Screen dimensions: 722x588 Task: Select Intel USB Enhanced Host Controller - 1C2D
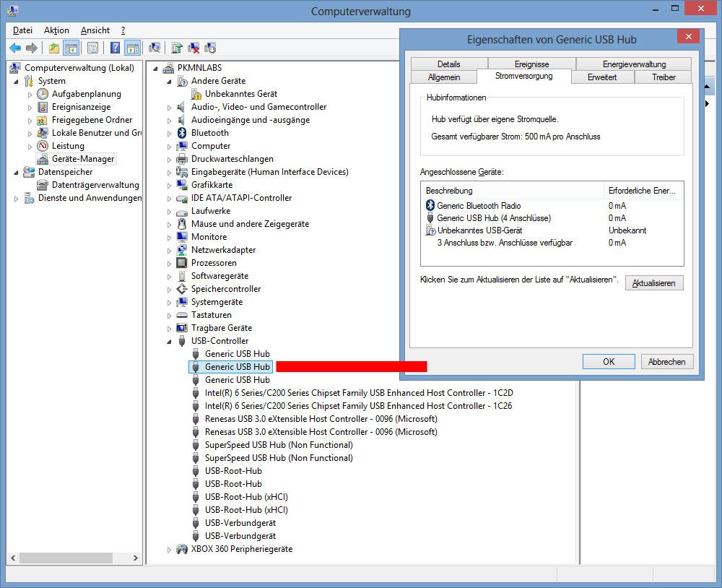tap(359, 393)
